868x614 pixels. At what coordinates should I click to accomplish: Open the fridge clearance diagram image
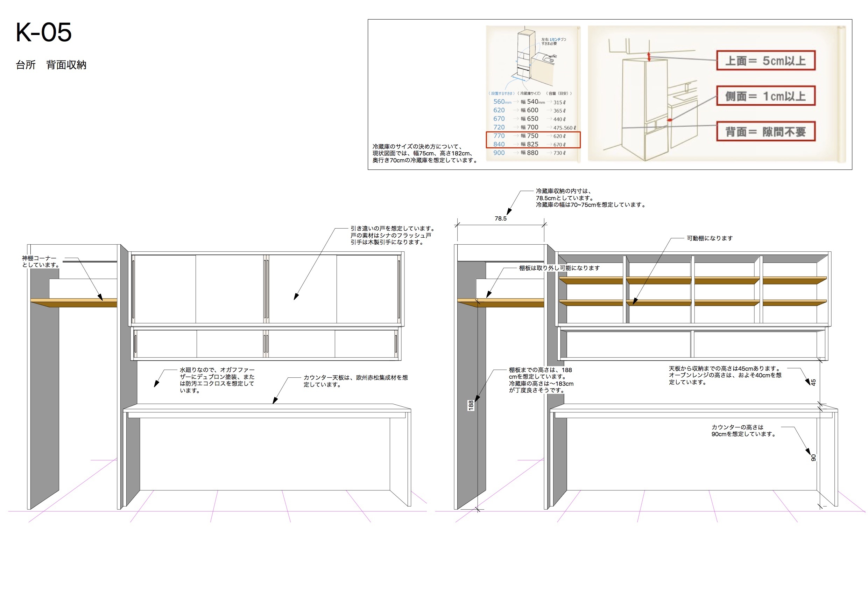coord(717,94)
